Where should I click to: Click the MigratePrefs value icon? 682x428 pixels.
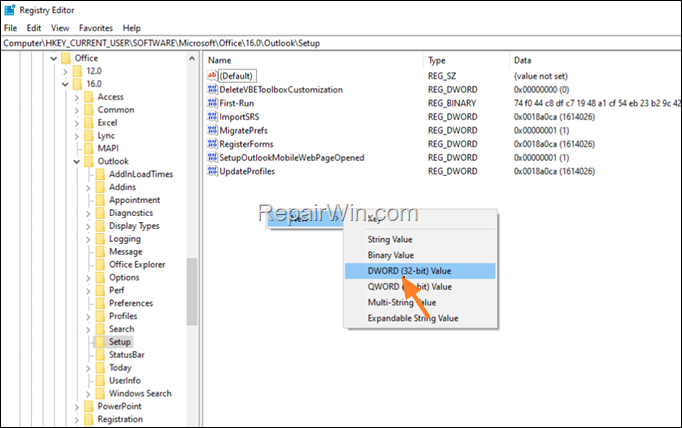pyautogui.click(x=212, y=130)
